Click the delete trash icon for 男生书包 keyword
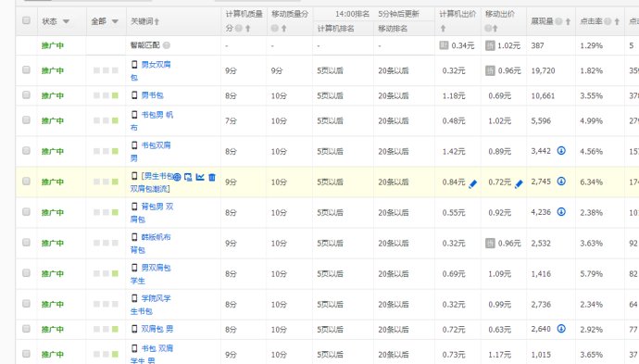The image size is (639, 364). tap(212, 177)
